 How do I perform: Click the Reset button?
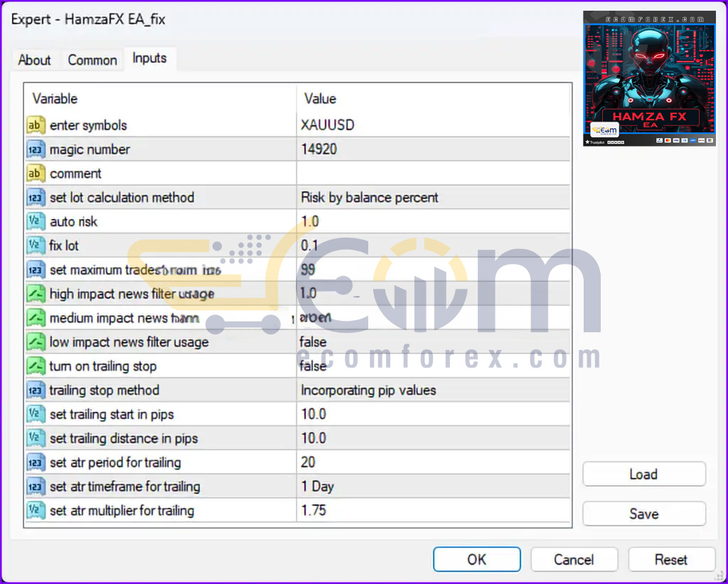(671, 559)
